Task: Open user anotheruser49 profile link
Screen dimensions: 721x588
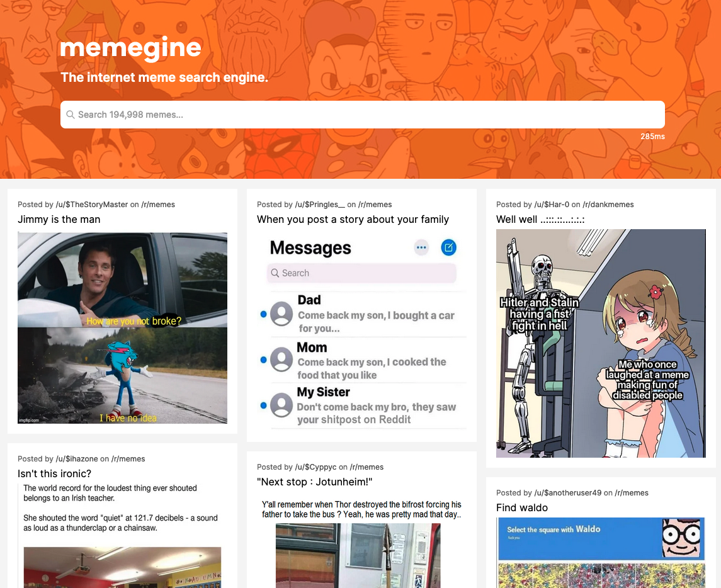Action: pyautogui.click(x=567, y=493)
